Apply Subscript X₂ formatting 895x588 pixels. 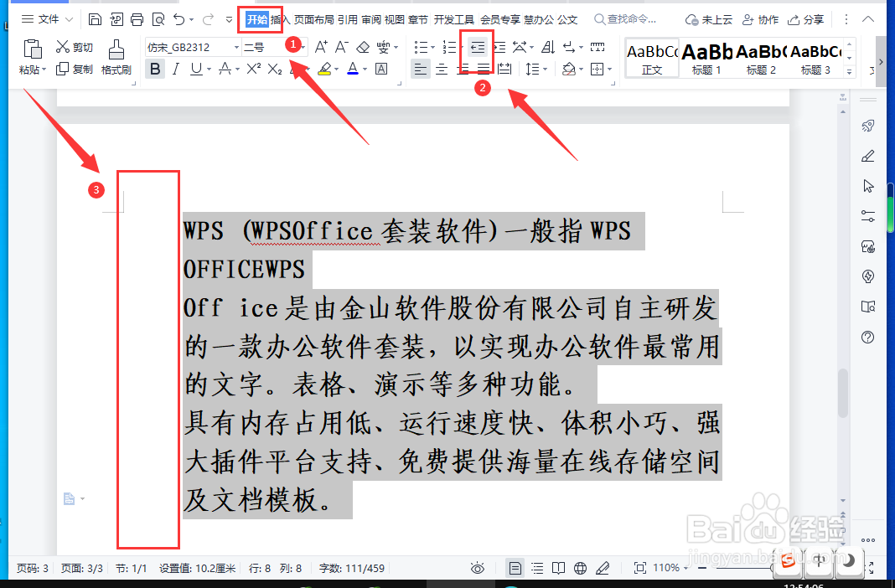(275, 69)
